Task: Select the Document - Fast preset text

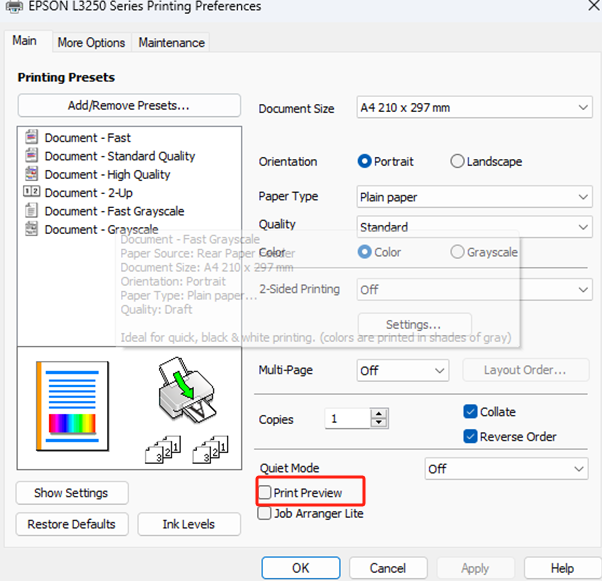Action: pos(88,137)
